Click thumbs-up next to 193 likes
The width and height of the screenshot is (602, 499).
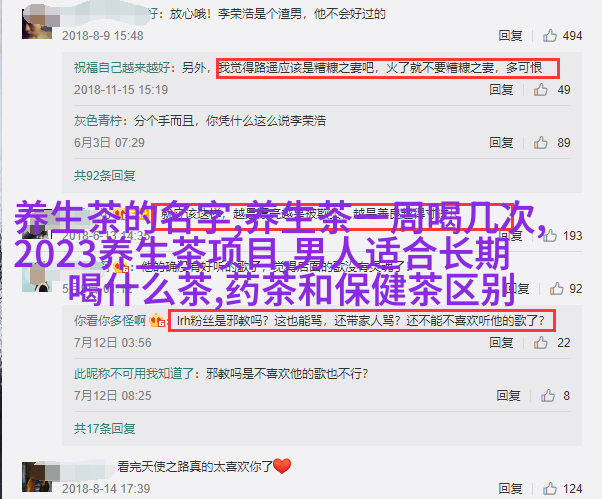click(x=549, y=235)
